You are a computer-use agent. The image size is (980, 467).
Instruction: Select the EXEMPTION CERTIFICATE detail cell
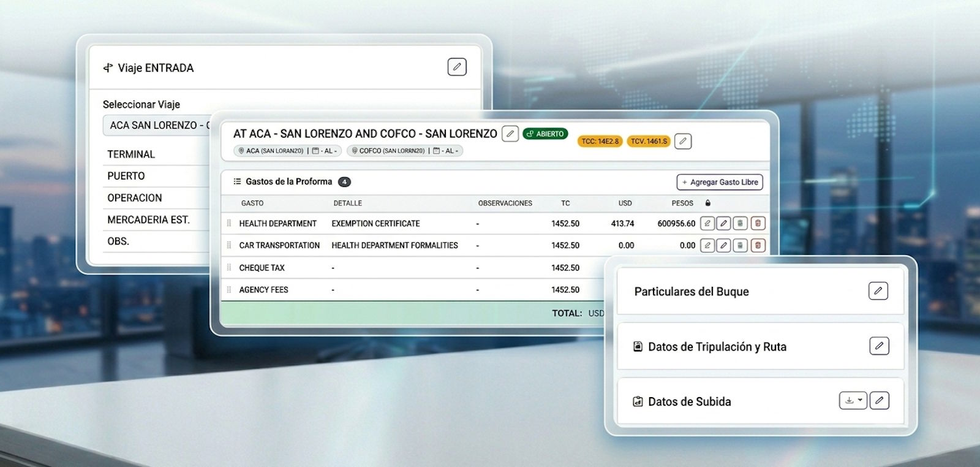(x=375, y=224)
